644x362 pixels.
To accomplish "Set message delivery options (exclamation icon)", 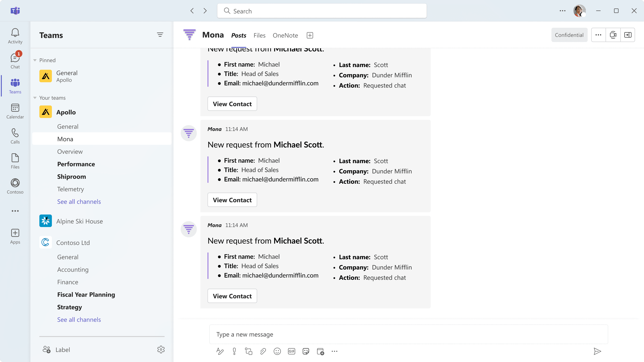I will [x=234, y=351].
